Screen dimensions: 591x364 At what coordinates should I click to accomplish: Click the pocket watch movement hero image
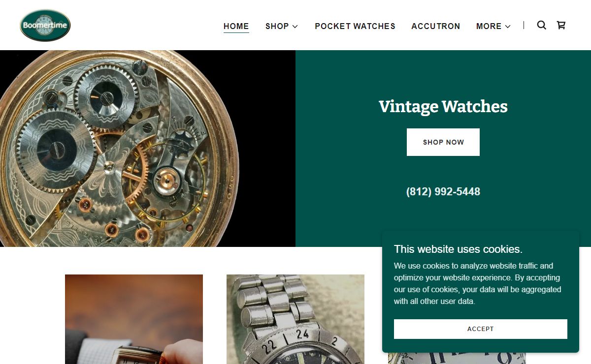point(148,149)
